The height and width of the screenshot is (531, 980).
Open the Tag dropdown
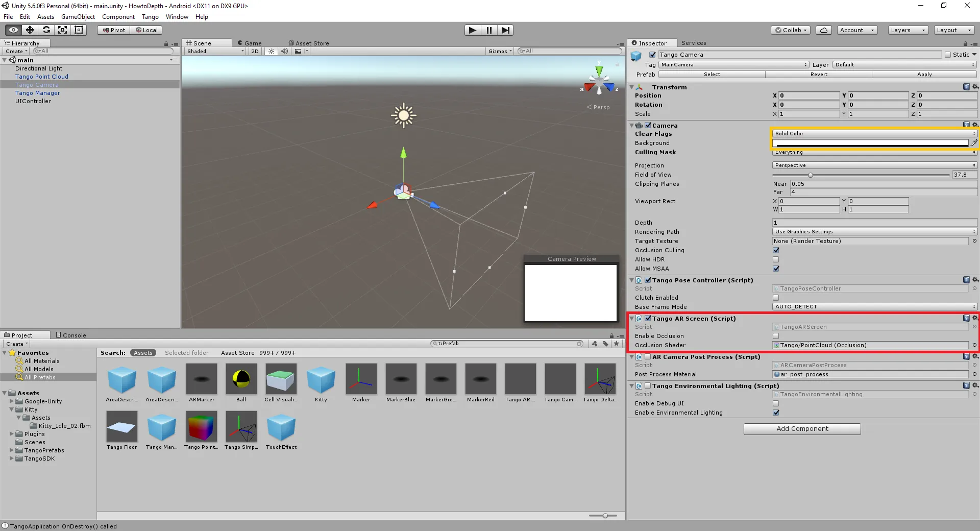pos(733,65)
